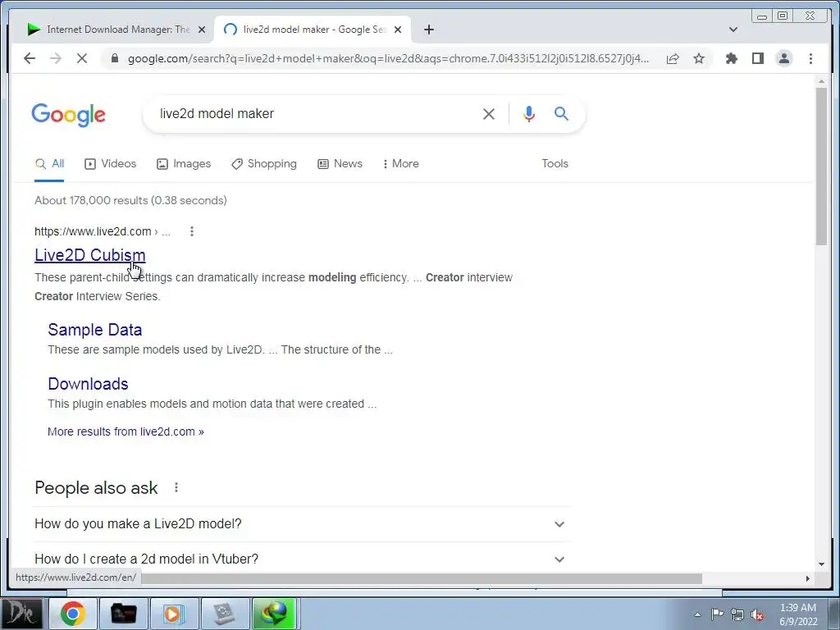Switch to Shopping results
Viewport: 840px width, 630px height.
click(264, 164)
